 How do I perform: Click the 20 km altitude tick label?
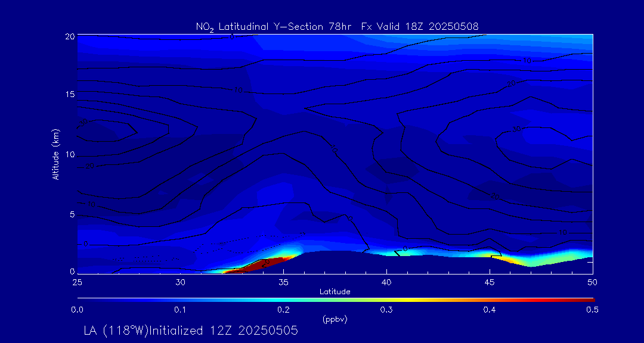point(69,36)
